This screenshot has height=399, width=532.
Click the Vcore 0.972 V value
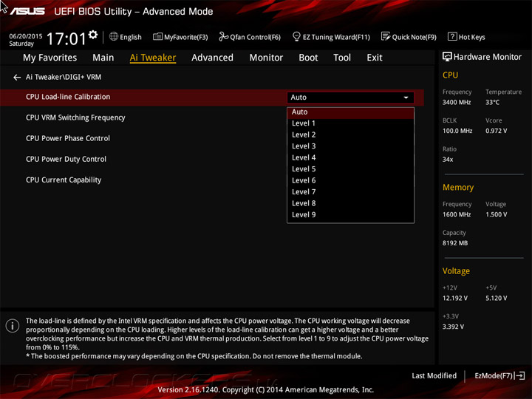click(496, 131)
